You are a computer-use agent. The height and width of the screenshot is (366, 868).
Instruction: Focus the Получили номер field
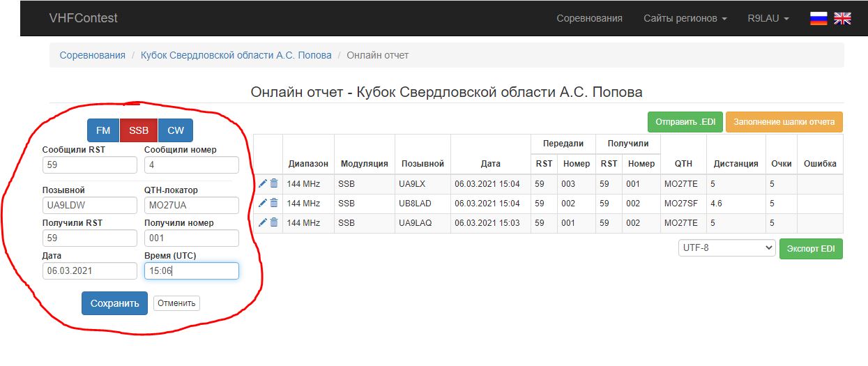click(192, 238)
